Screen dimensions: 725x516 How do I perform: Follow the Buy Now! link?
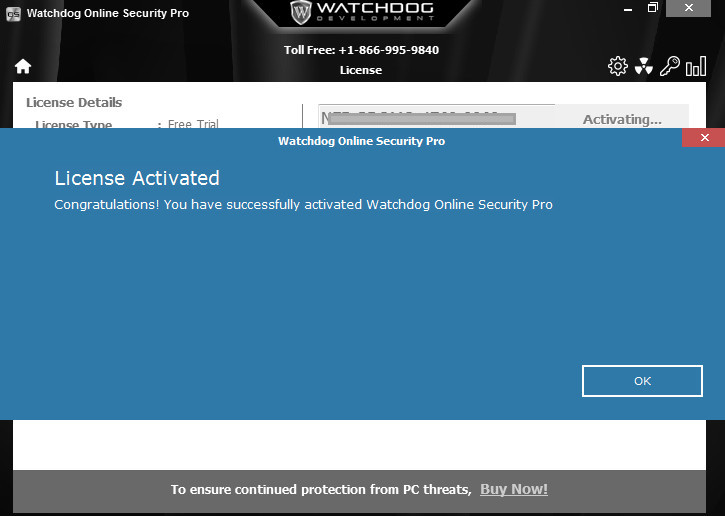514,489
